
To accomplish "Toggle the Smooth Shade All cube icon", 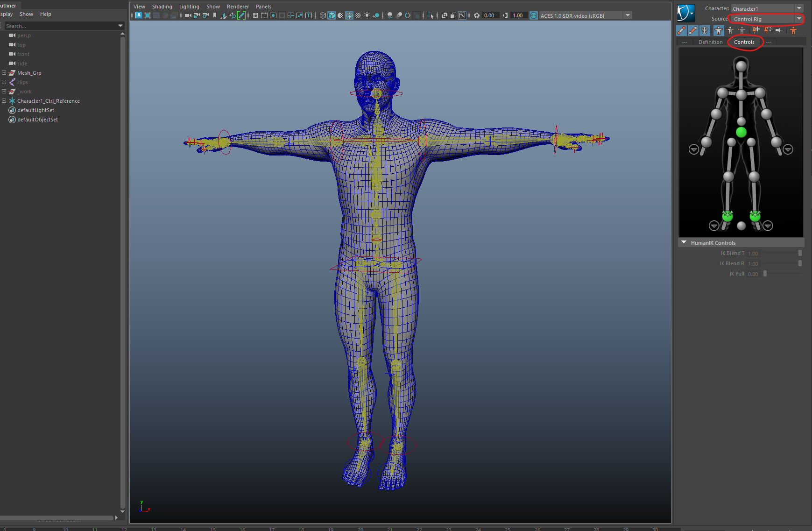I will tap(332, 15).
